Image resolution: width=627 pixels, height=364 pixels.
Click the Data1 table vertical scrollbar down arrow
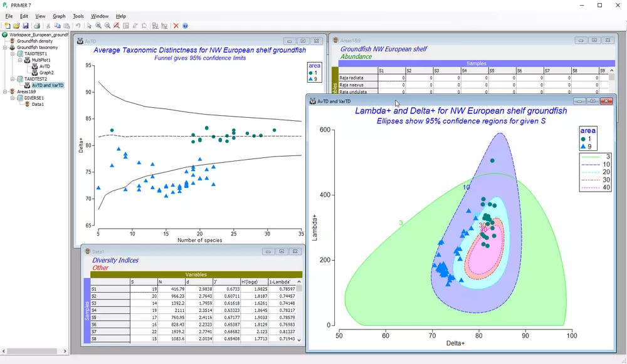tap(299, 340)
